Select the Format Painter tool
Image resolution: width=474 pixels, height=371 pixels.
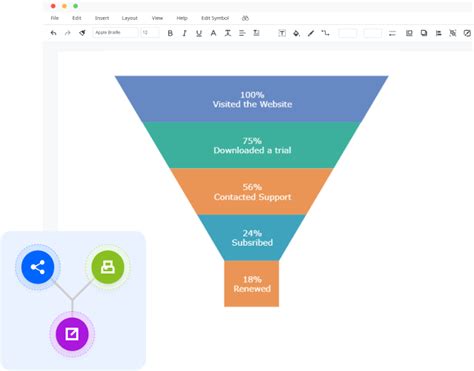[x=82, y=33]
